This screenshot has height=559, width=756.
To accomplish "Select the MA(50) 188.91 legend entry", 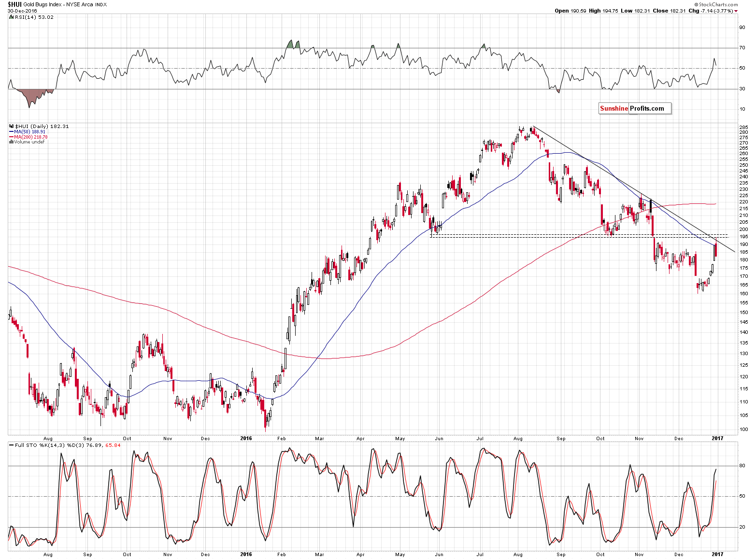I will pyautogui.click(x=27, y=131).
